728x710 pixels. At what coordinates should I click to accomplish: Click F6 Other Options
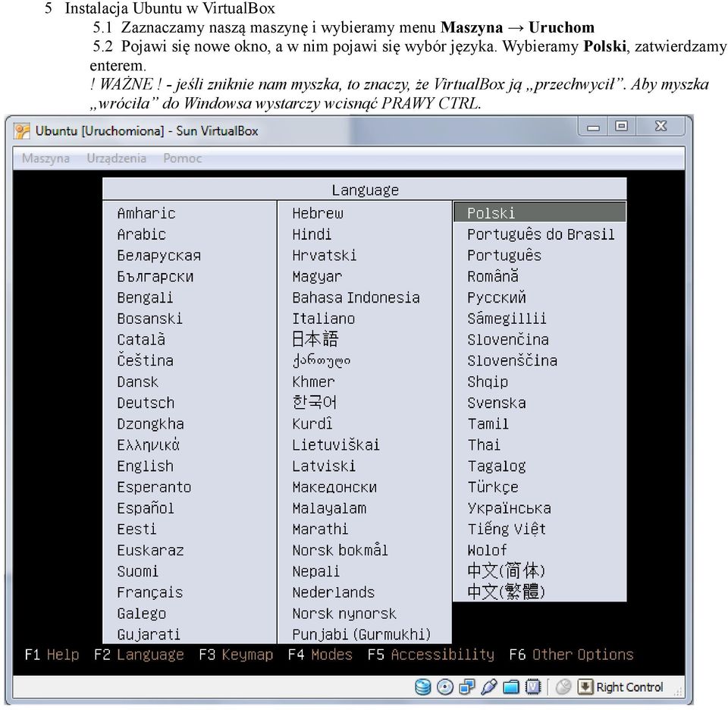[571, 655]
